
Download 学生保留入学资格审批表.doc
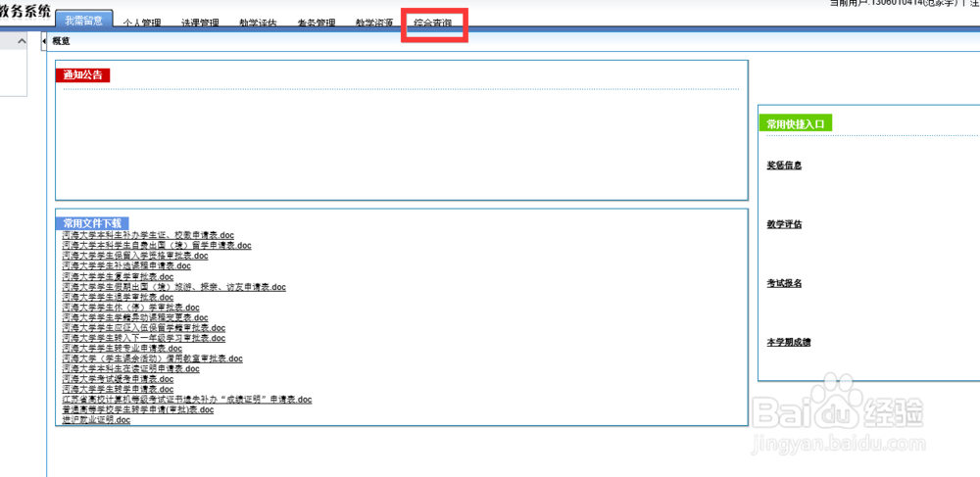[135, 256]
